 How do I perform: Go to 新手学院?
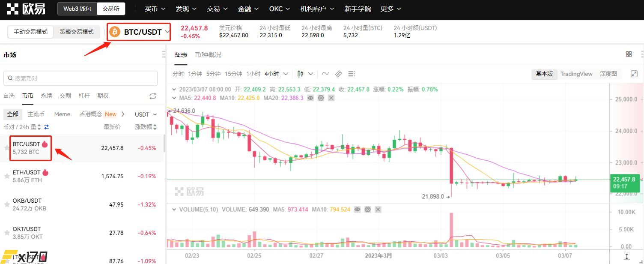click(358, 9)
